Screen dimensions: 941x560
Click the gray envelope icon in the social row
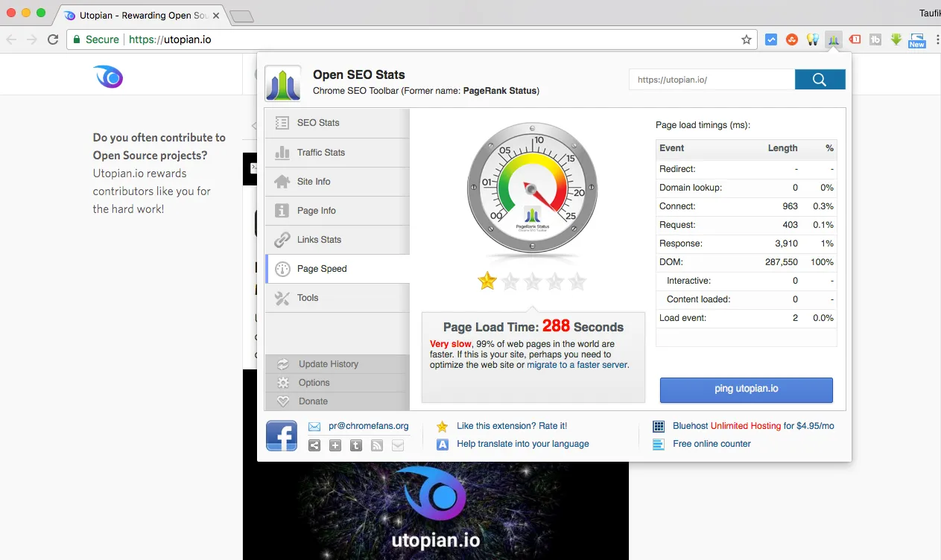[x=398, y=445]
